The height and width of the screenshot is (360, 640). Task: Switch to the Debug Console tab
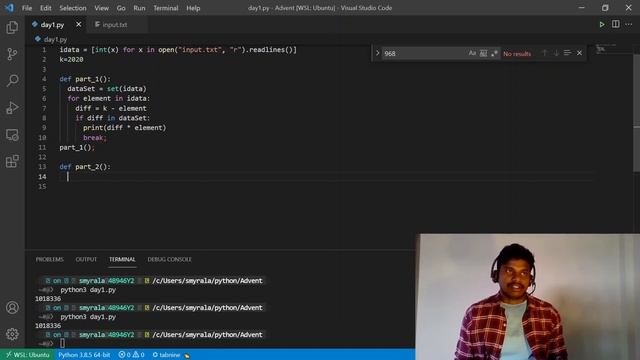(x=169, y=259)
